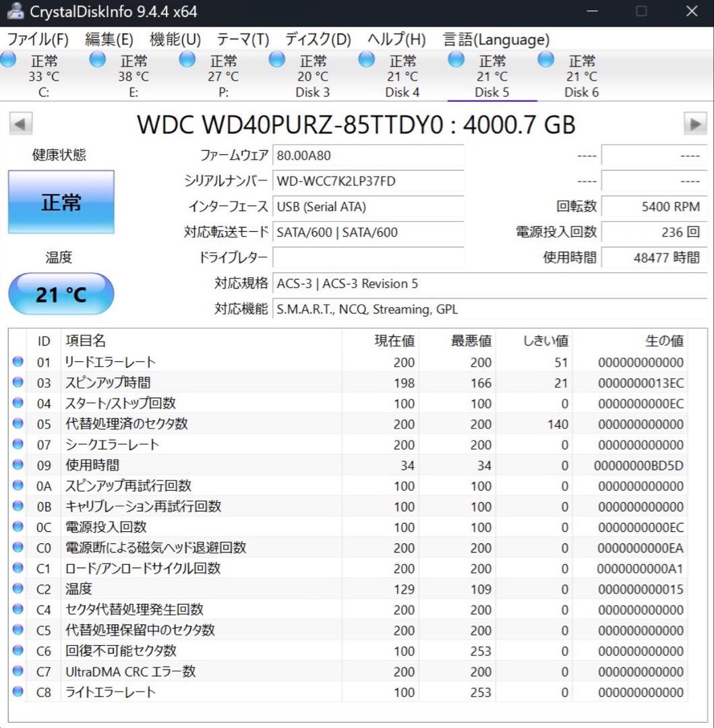Click status icon of 電源断による磁気ヘッド退避回数 row
714x728 pixels.
tap(18, 547)
